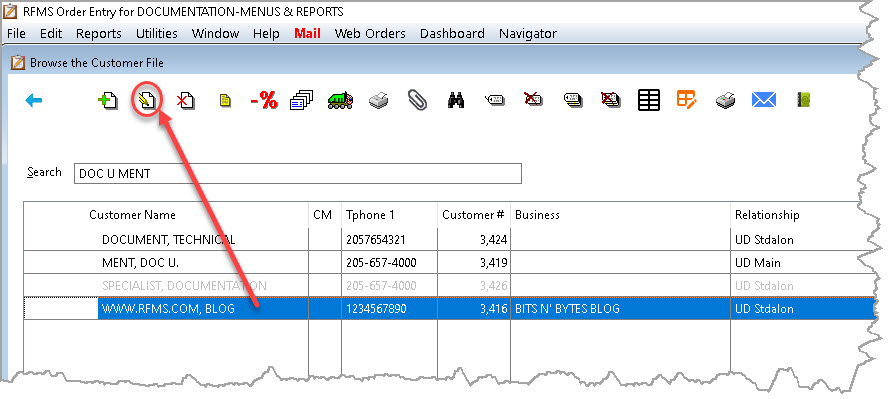
Task: Click the greyed customer number 3,426
Action: coord(493,286)
